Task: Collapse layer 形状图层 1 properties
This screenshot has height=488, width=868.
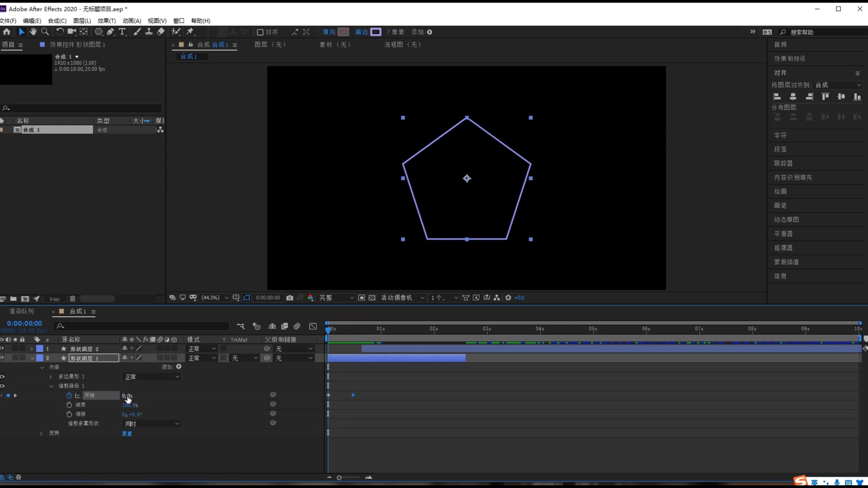Action: [x=32, y=358]
